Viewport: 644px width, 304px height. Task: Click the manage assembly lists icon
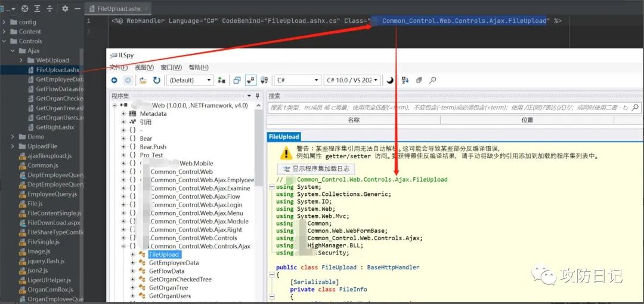222,80
